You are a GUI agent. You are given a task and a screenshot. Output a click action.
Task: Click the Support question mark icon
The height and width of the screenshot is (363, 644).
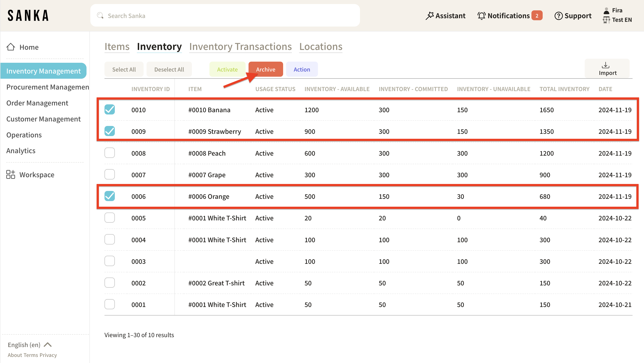[x=558, y=16]
